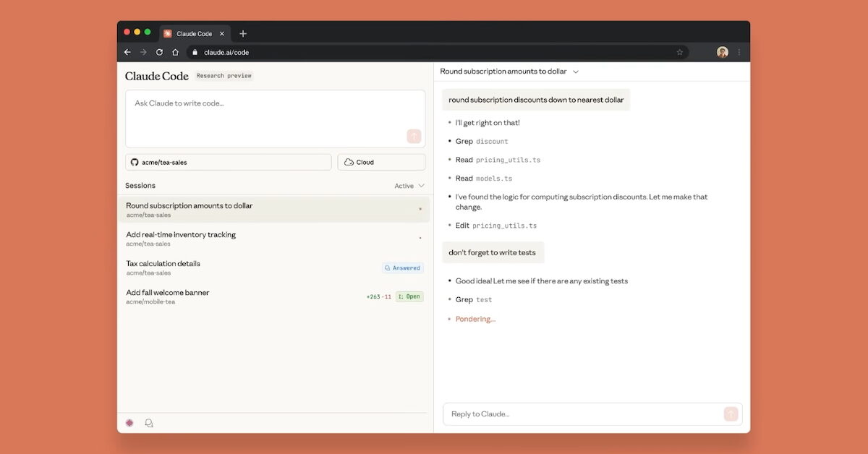The width and height of the screenshot is (868, 454).
Task: Click the 'Good idea!' response line
Action: (542, 281)
